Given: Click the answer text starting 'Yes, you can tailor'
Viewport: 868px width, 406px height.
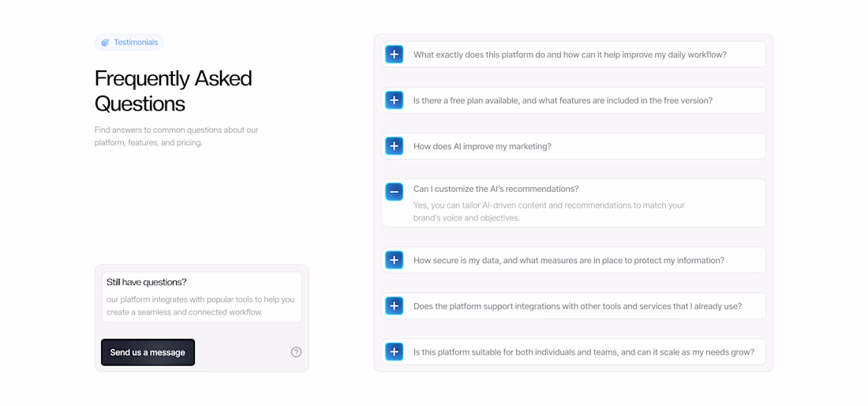Looking at the screenshot, I should [x=549, y=212].
